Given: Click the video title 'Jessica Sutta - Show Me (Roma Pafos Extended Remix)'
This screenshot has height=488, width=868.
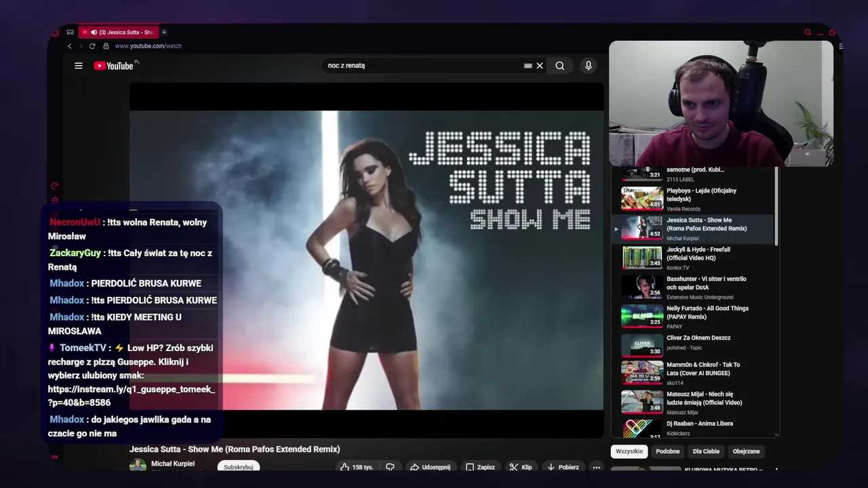Looking at the screenshot, I should click(x=235, y=449).
